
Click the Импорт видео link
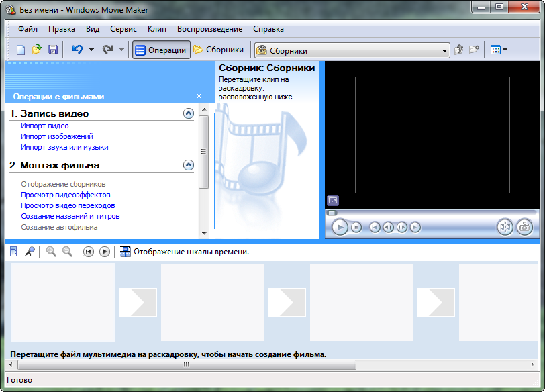pos(45,126)
